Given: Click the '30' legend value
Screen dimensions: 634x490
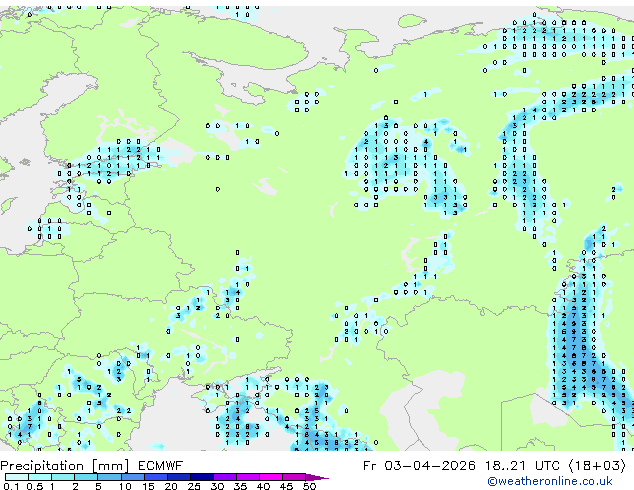Looking at the screenshot, I should (x=218, y=486).
